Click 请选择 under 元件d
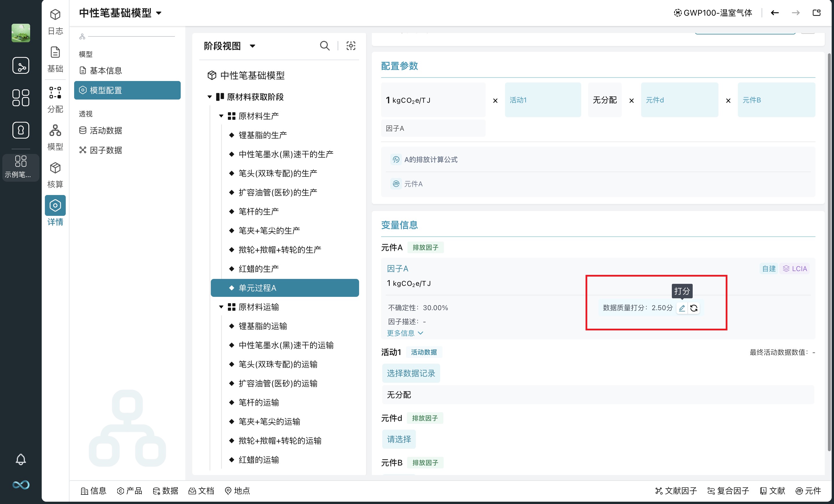 (399, 439)
